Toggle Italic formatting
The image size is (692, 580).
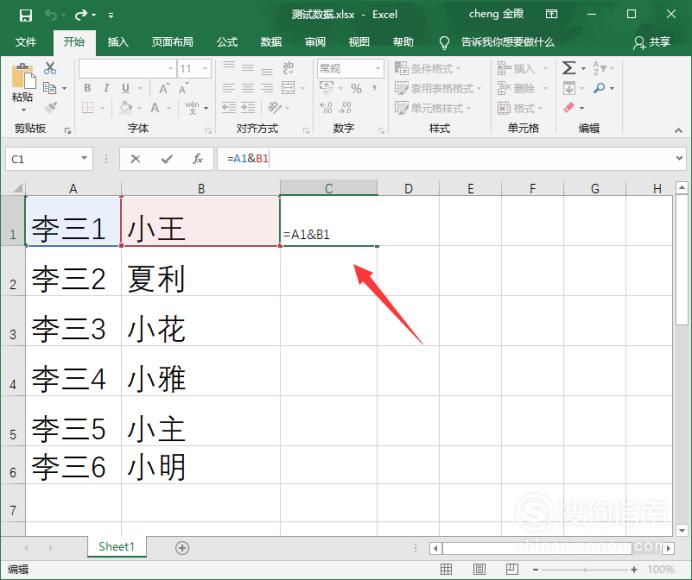pos(106,88)
